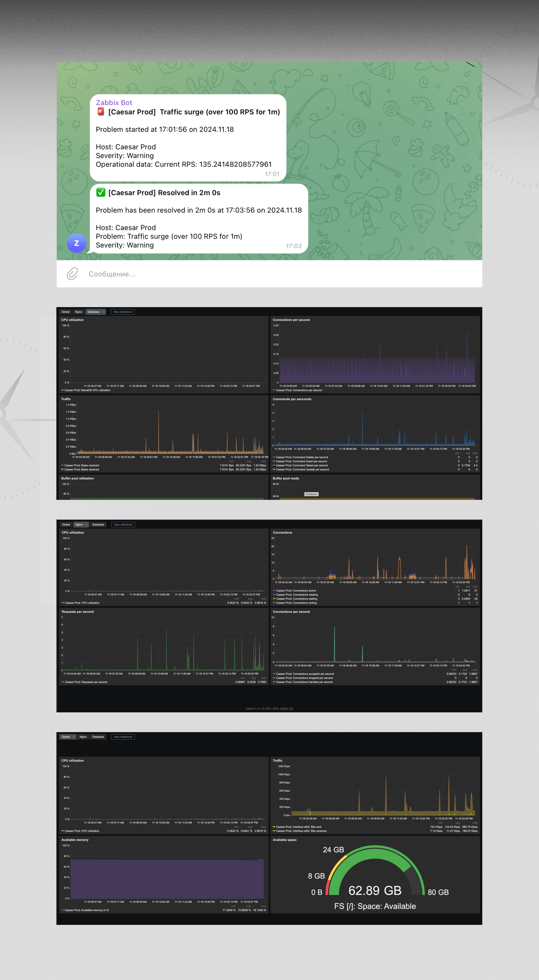The image size is (539, 980).
Task: Click the paperclip attach icon in message bar
Action: (x=72, y=274)
